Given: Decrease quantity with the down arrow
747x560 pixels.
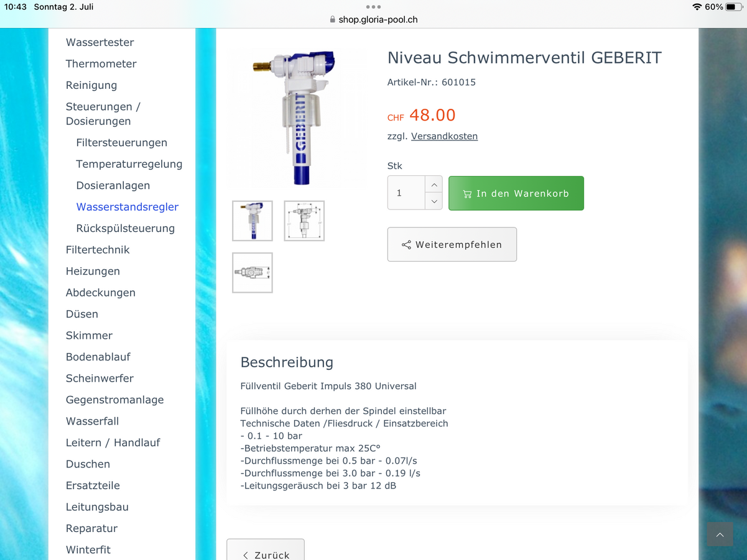Looking at the screenshot, I should pyautogui.click(x=434, y=201).
